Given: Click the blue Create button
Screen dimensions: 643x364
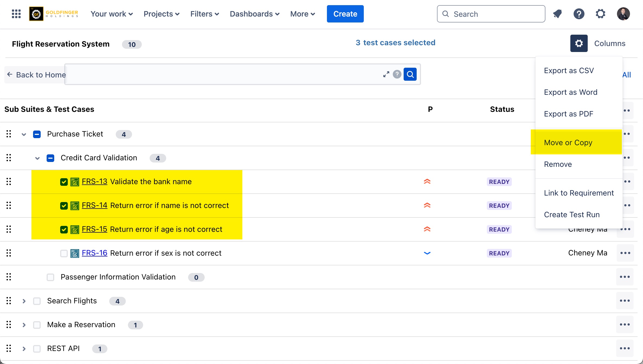Looking at the screenshot, I should (345, 14).
